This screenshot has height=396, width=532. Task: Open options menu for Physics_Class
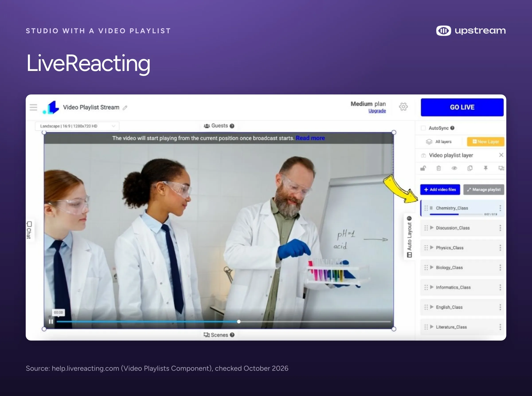pyautogui.click(x=500, y=248)
